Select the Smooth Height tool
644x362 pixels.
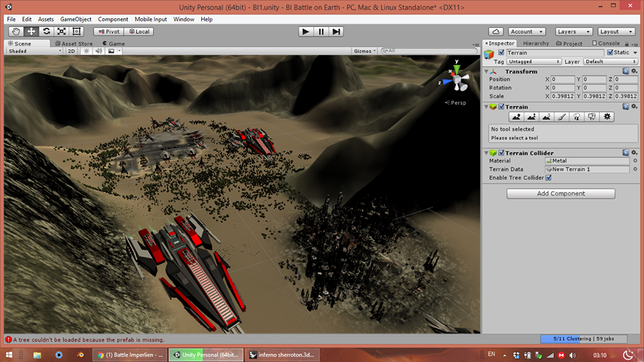pos(547,117)
